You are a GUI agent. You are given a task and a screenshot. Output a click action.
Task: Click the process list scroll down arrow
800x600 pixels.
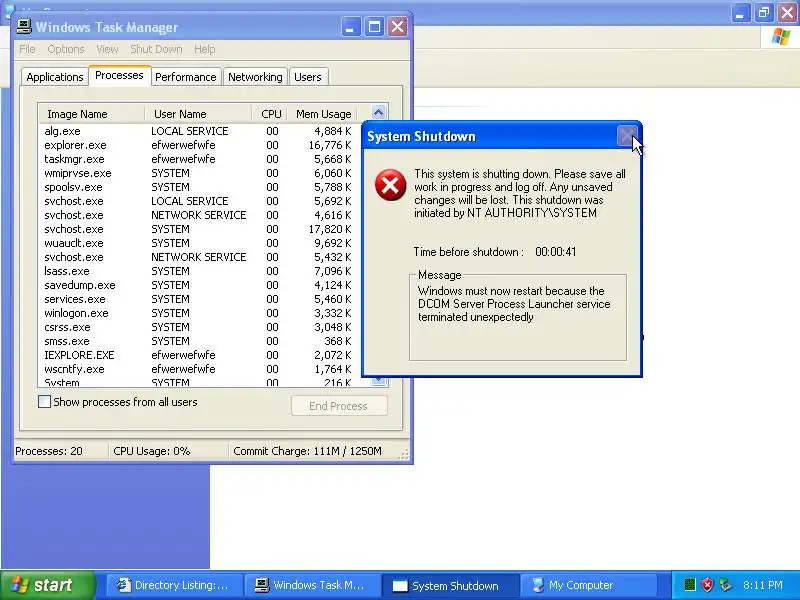[379, 381]
